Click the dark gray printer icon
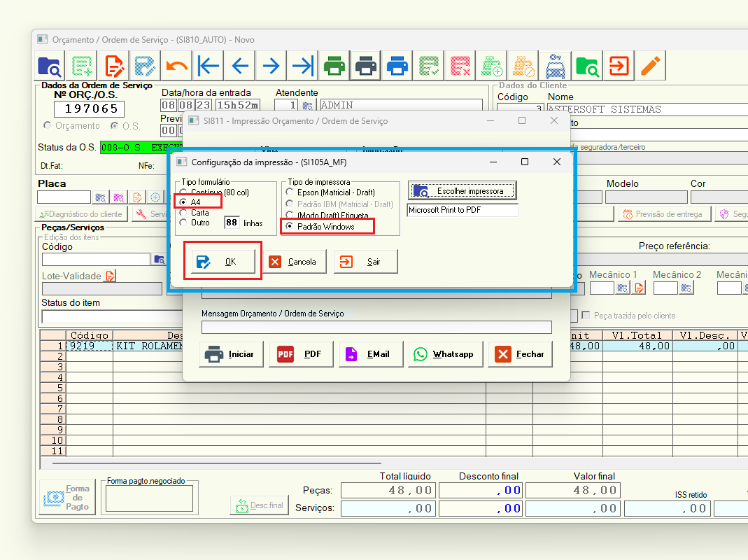This screenshot has height=560, width=748. (366, 66)
